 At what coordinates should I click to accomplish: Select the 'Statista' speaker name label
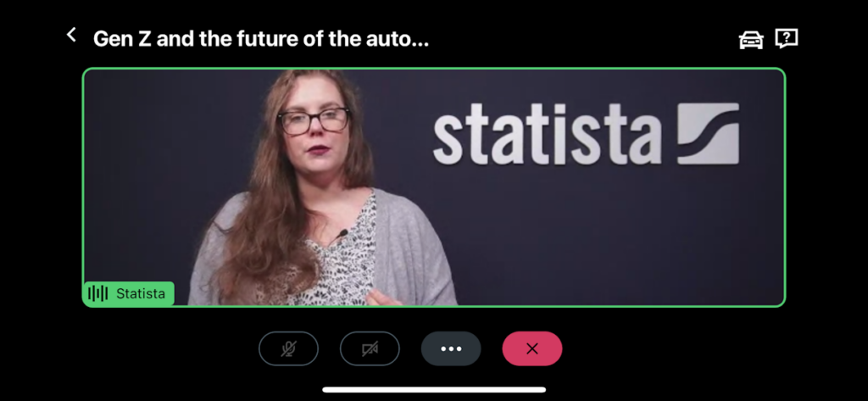[x=141, y=293]
